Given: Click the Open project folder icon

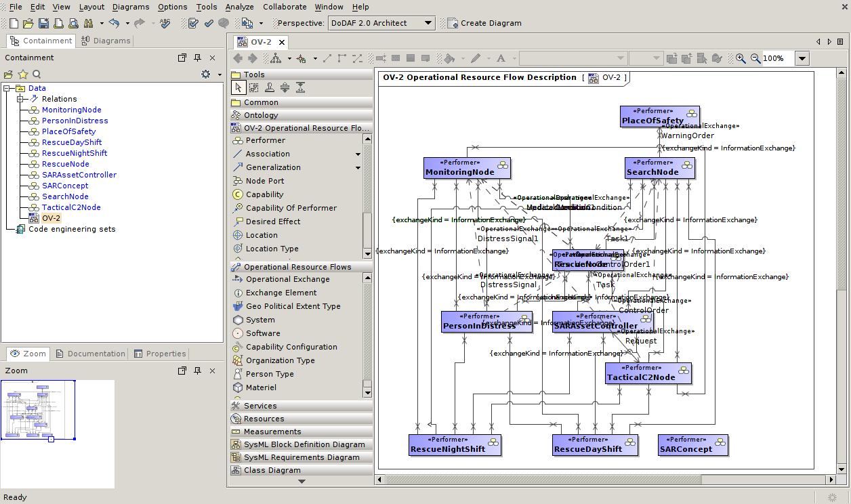Looking at the screenshot, I should (x=28, y=23).
